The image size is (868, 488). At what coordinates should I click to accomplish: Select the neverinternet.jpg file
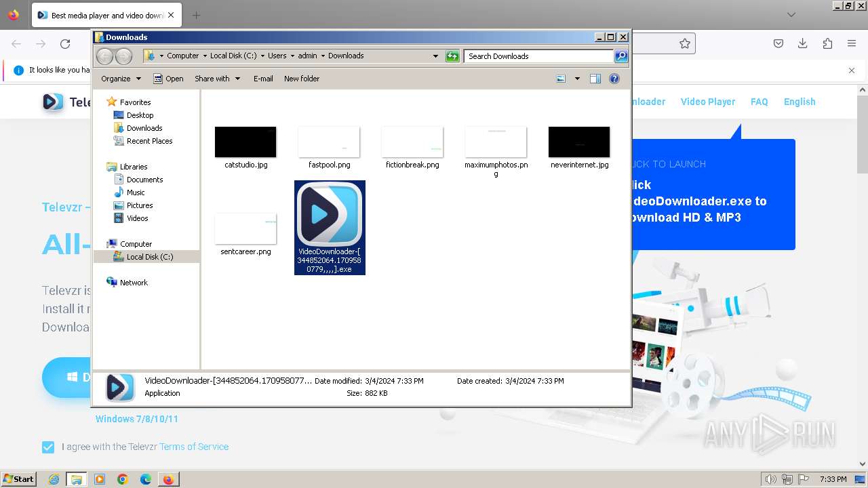579,147
